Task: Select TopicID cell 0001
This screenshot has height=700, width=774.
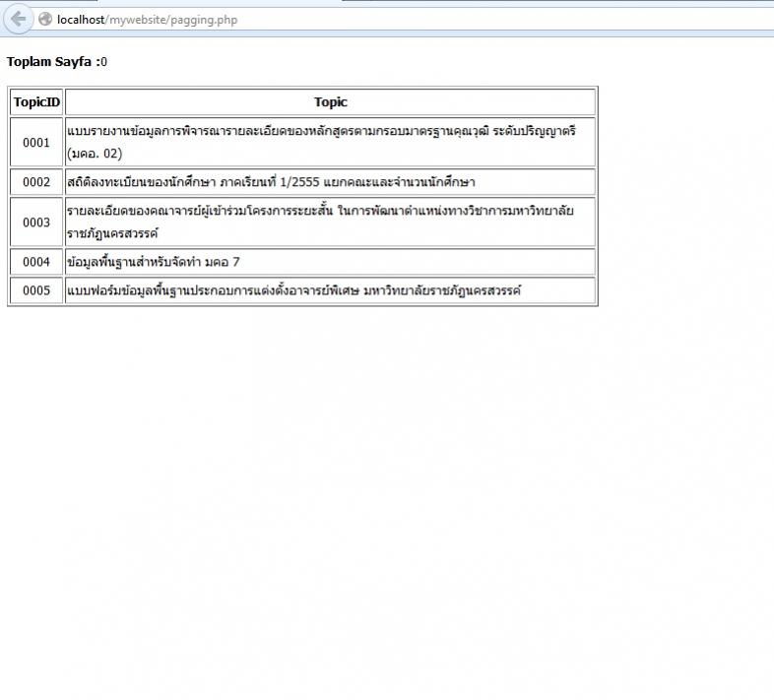Action: pyautogui.click(x=36, y=142)
